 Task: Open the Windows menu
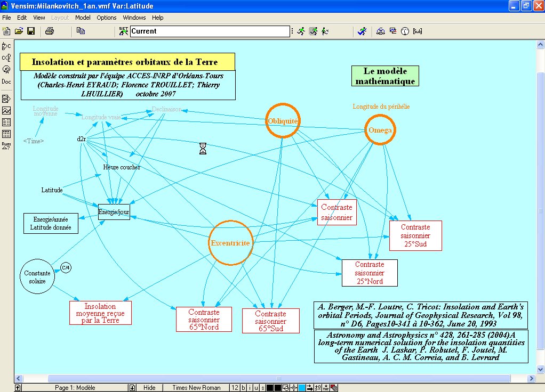pos(134,18)
